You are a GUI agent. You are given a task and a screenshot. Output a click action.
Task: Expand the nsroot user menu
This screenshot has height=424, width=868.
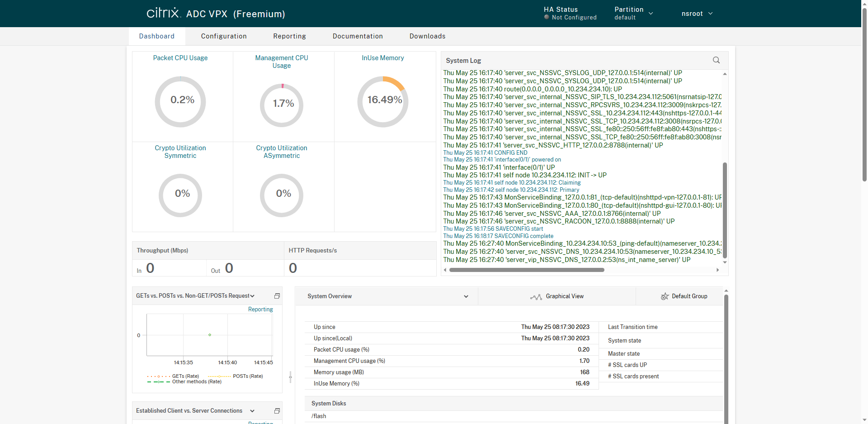point(697,14)
